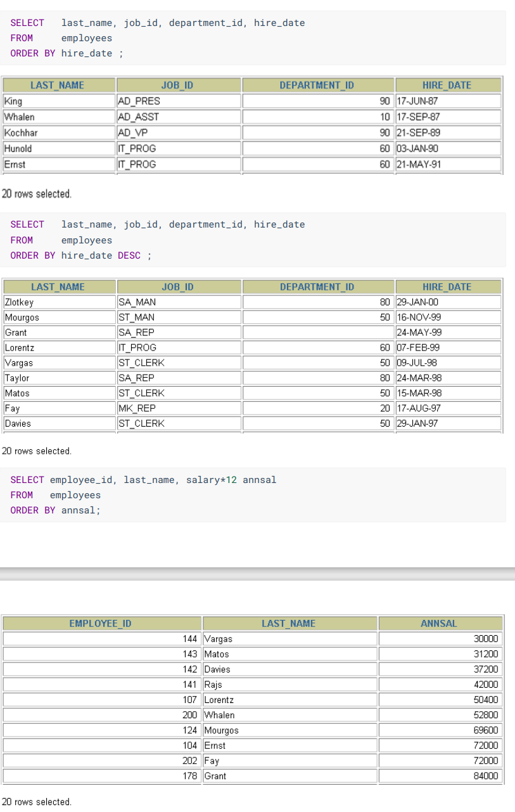Select annual salary 30000
515x812 pixels.
click(x=440, y=639)
